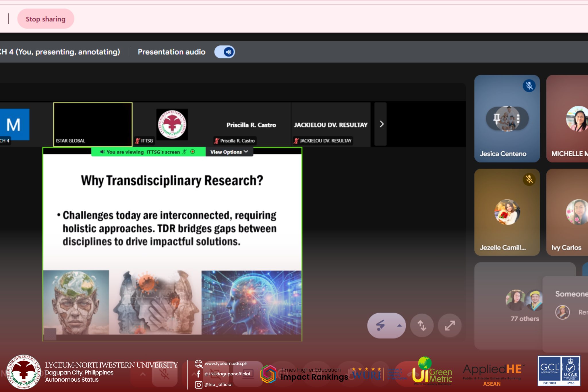This screenshot has height=392, width=588.
Task: Toggle the Presentation audio switch
Action: 225,52
